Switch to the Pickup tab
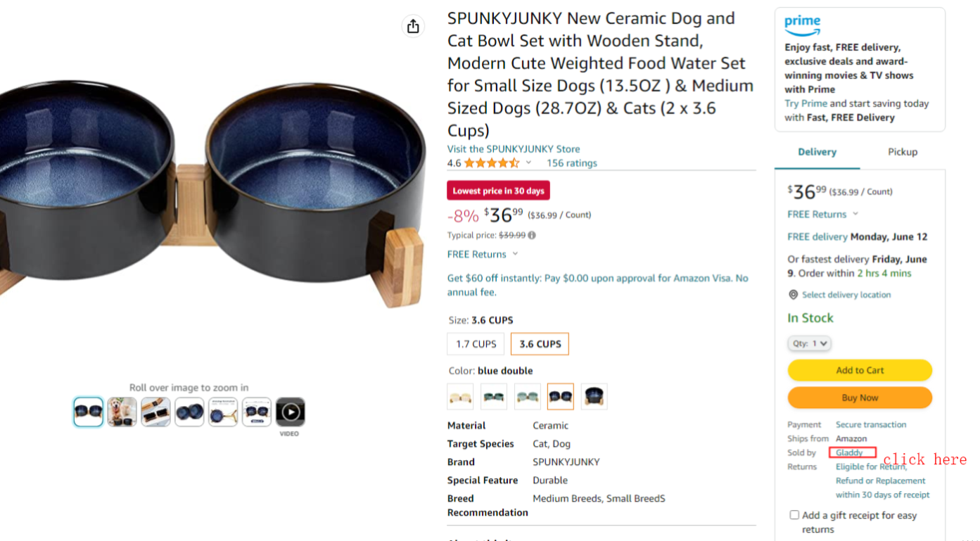The width and height of the screenshot is (980, 541). click(x=902, y=152)
